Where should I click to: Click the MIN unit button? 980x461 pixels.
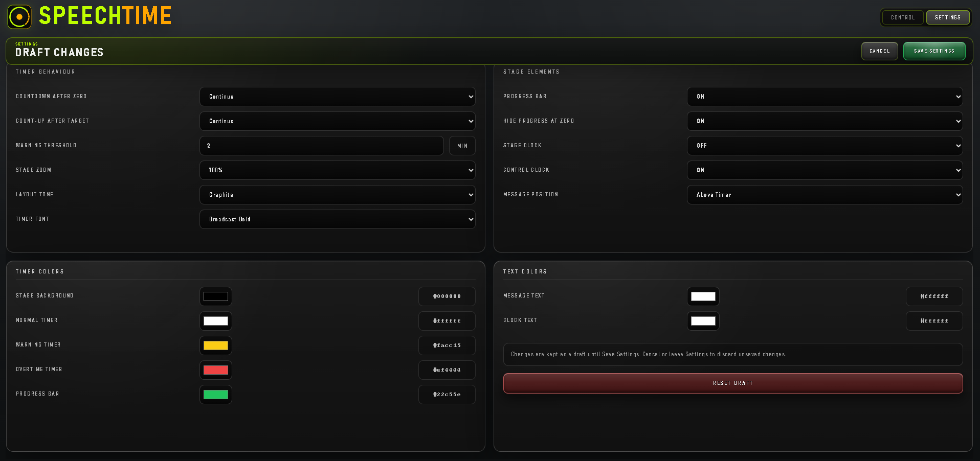pyautogui.click(x=462, y=146)
